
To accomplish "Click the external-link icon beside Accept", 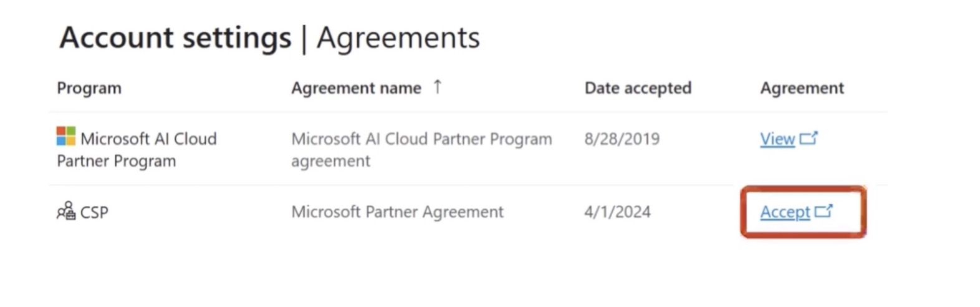I will coord(824,211).
